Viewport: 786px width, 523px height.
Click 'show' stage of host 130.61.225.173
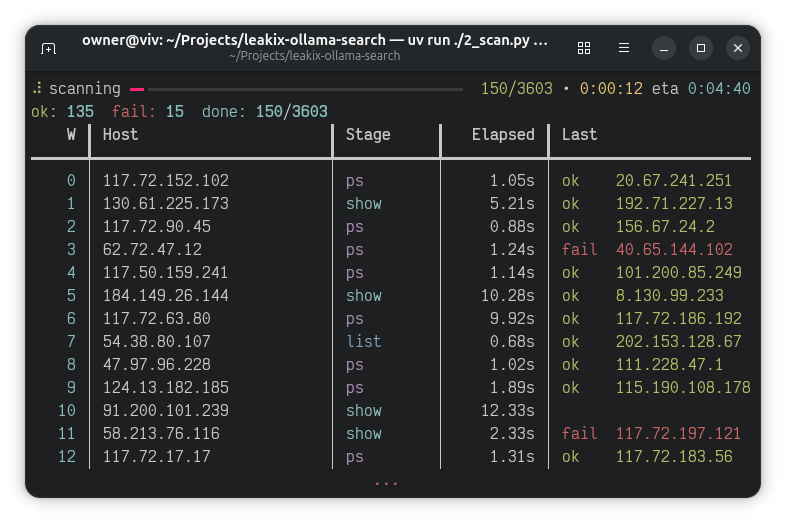pos(363,204)
